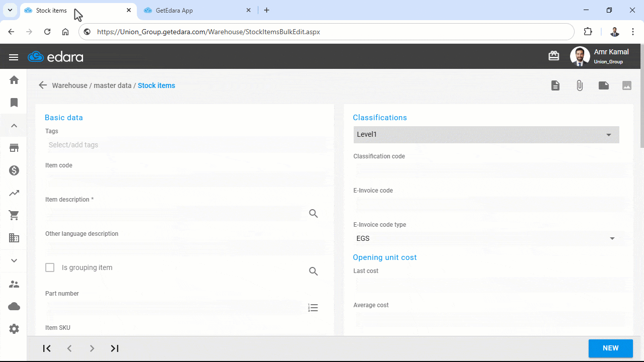
Task: Expand the sidebar section with down chevron
Action: point(14,260)
